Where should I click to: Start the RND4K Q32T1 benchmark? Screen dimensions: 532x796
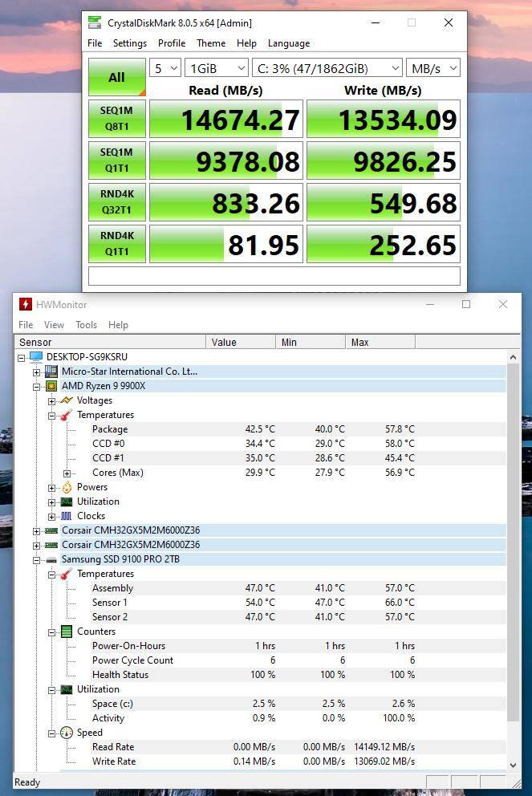click(x=116, y=202)
